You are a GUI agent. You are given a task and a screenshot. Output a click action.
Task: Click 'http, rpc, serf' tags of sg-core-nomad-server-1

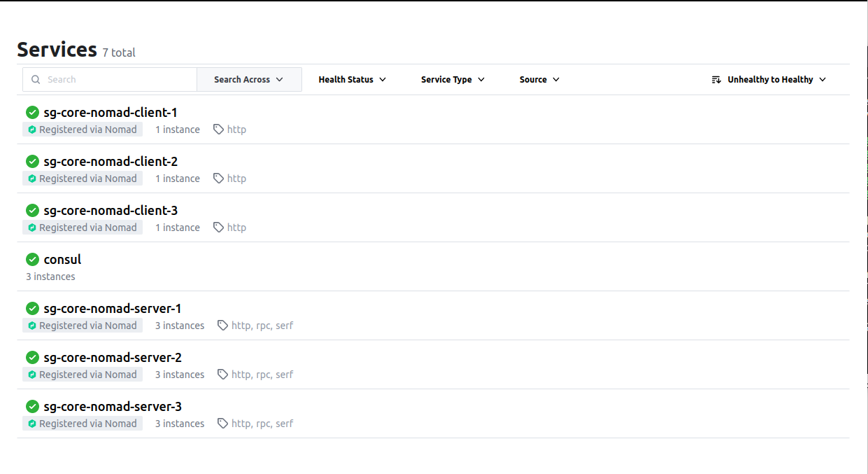262,326
